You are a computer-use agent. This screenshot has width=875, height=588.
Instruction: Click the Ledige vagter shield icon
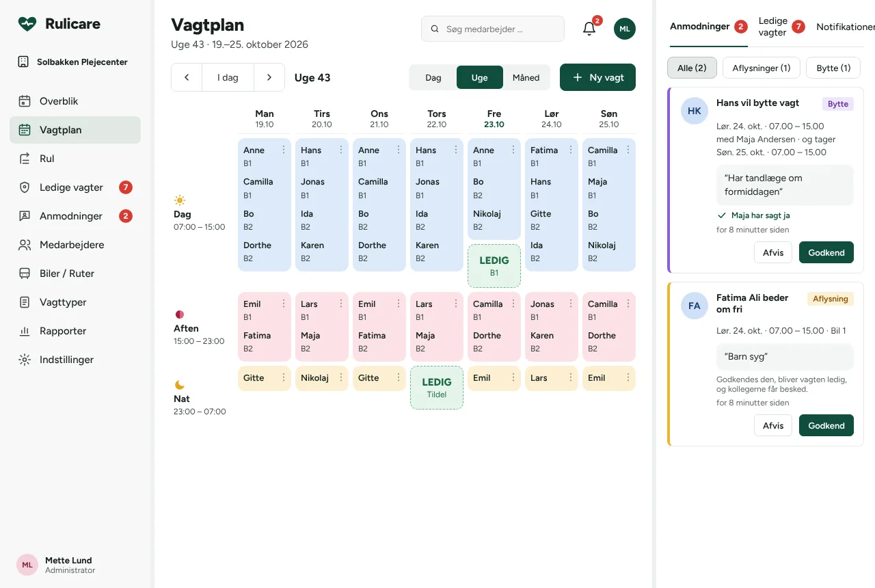(x=25, y=187)
